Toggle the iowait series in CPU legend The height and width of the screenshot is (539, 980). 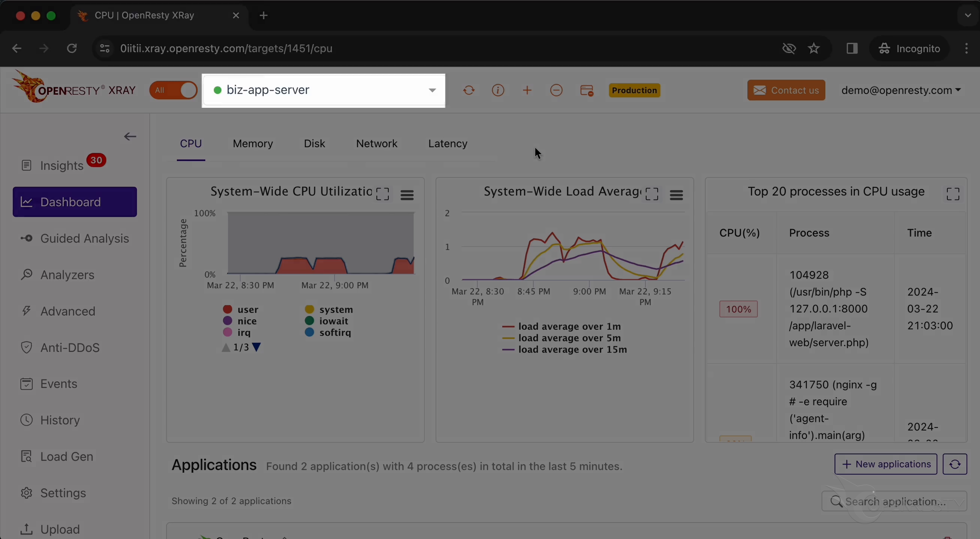(x=326, y=321)
